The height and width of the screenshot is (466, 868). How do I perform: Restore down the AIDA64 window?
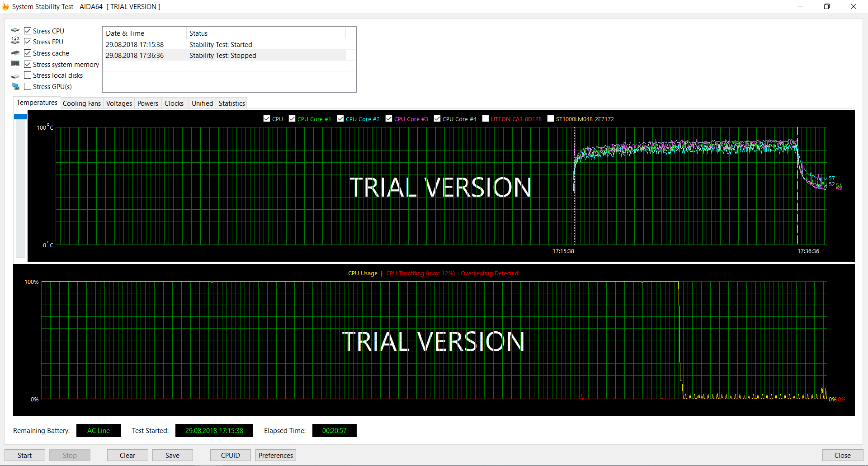pyautogui.click(x=827, y=6)
